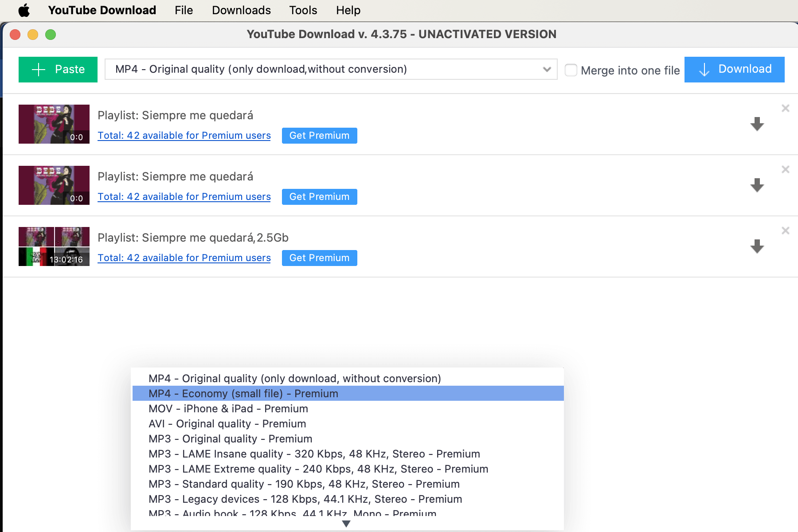Open the Apple menu
The width and height of the screenshot is (798, 532).
[x=24, y=10]
